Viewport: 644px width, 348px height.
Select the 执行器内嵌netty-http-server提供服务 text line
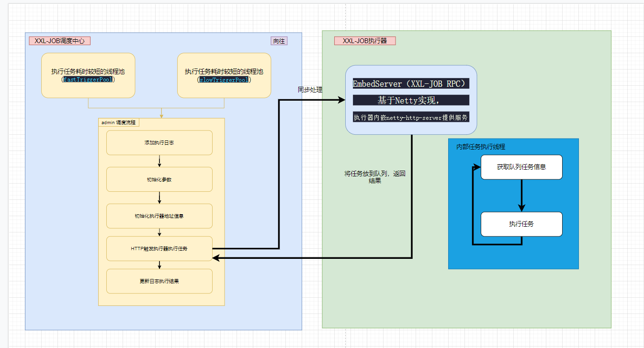(411, 117)
